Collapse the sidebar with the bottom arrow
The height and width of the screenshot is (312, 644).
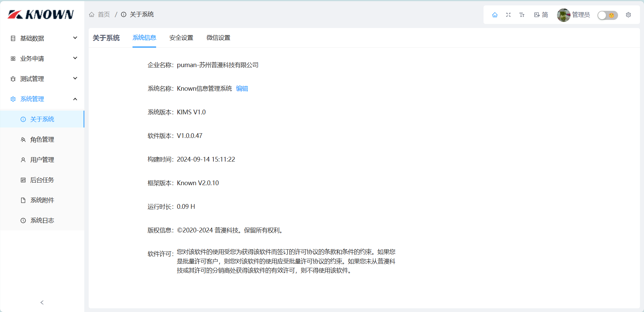point(42,303)
